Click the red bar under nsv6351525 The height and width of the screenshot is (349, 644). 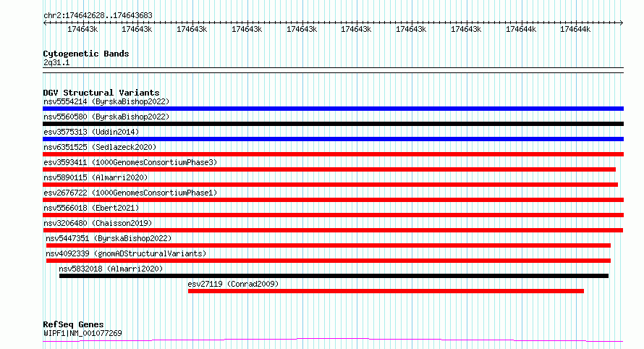[x=333, y=154]
